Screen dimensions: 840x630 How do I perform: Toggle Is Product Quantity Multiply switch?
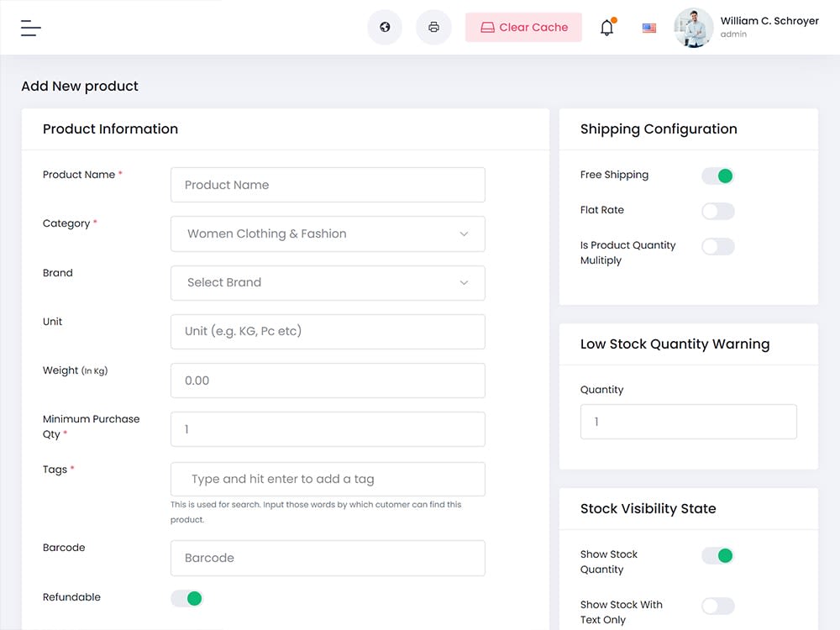point(717,246)
